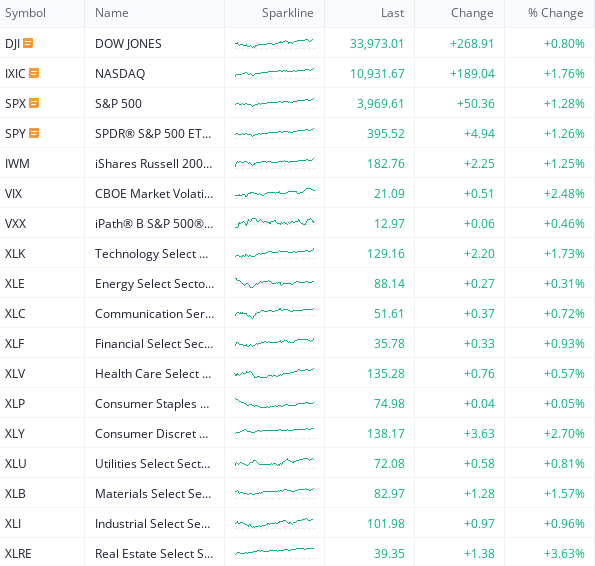This screenshot has height=566, width=595.
Task: Click the NASDAQ name
Action: point(120,74)
